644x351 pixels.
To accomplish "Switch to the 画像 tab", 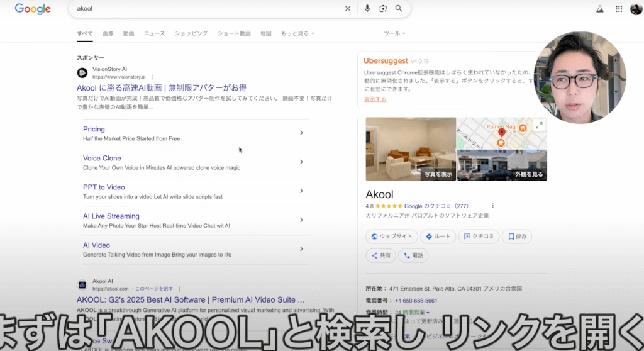I will coord(108,34).
